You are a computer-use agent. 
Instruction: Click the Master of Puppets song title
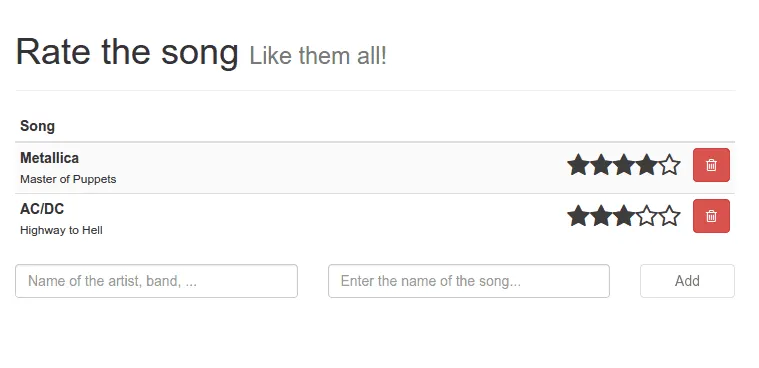pos(68,179)
